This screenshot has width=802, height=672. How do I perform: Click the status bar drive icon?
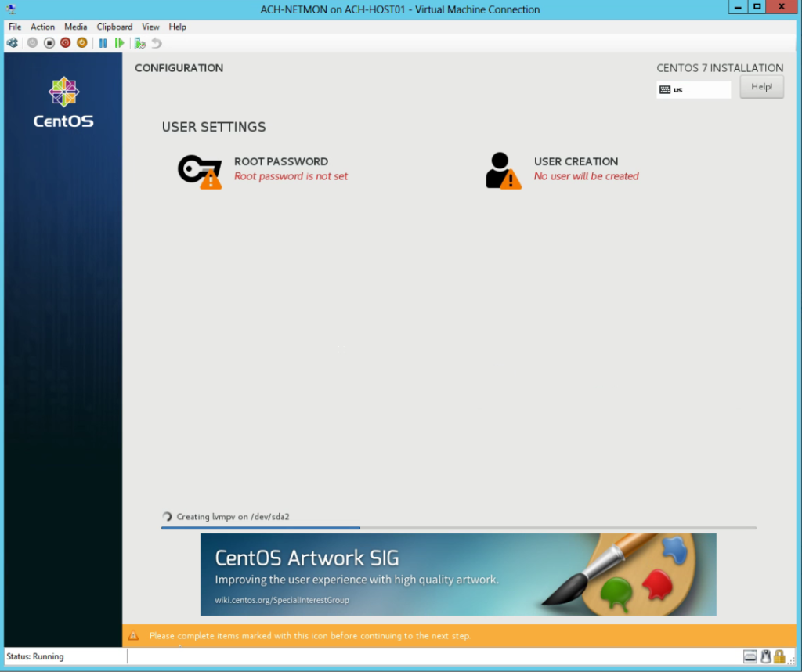pos(750,656)
